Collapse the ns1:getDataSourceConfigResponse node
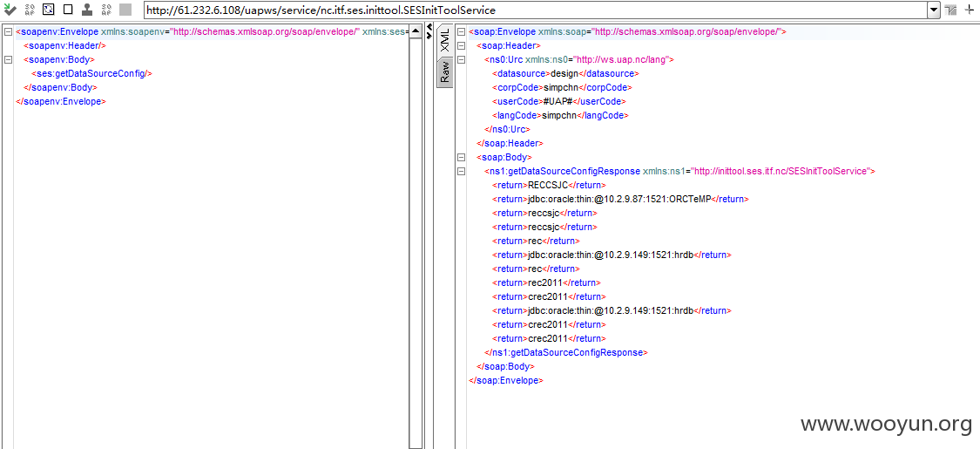The height and width of the screenshot is (449, 980). [x=461, y=172]
